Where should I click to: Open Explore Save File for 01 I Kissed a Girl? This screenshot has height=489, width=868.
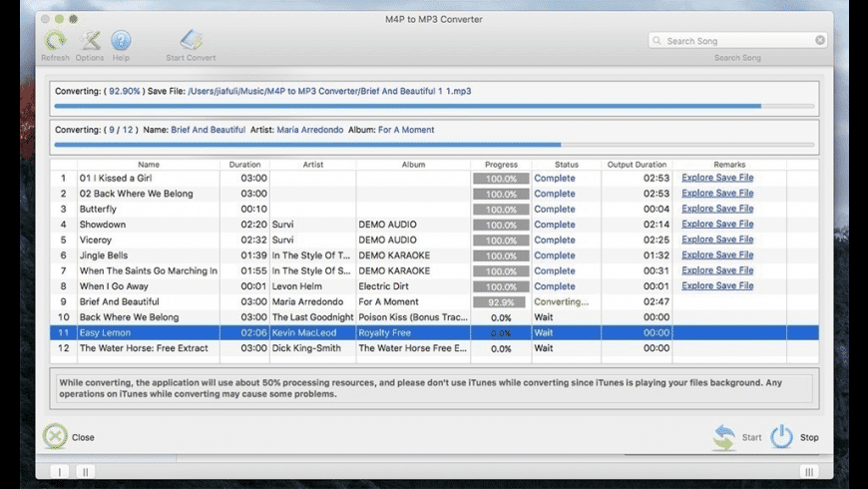717,178
